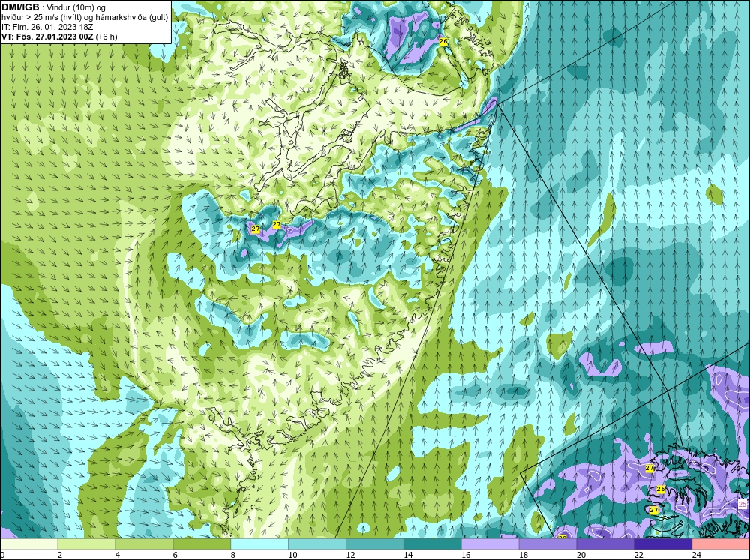Pick the pink above-24 m/s swatch

click(x=721, y=544)
